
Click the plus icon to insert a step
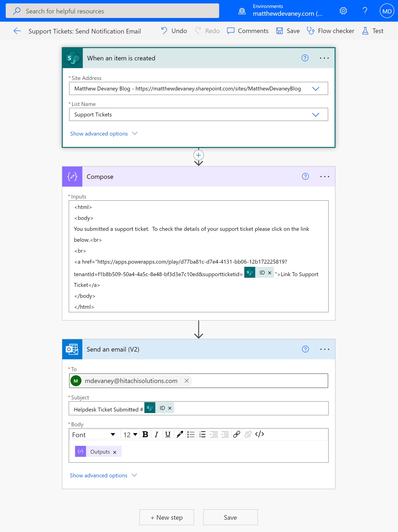(198, 155)
